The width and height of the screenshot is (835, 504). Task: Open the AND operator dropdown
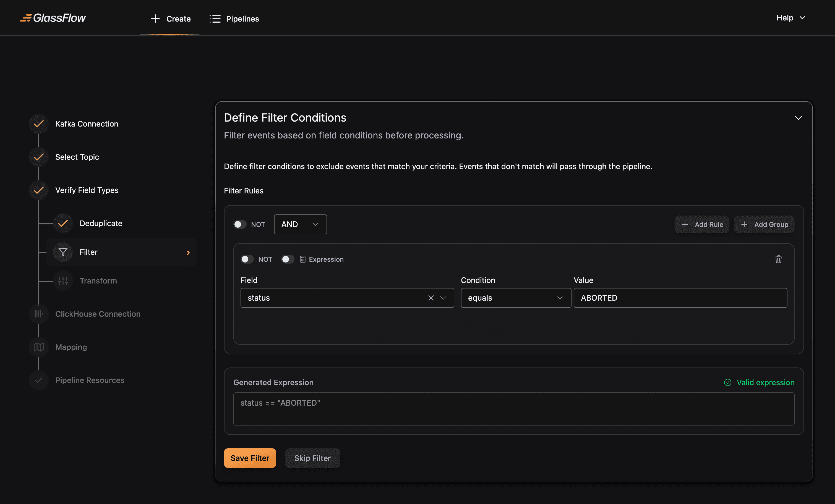300,224
